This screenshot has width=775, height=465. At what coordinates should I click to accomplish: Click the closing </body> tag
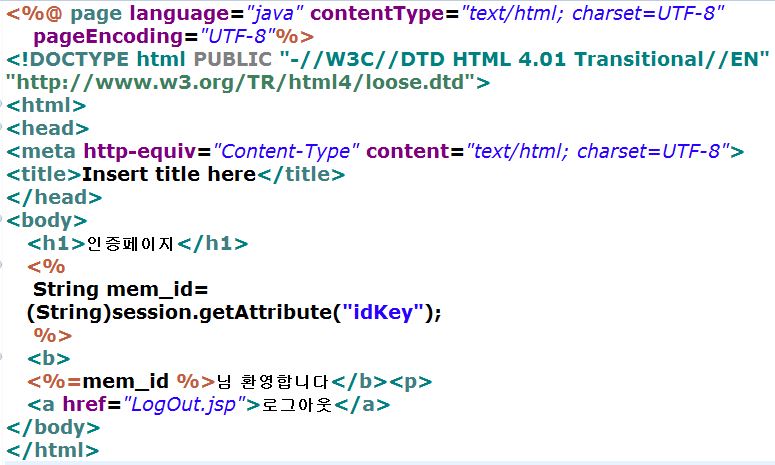pyautogui.click(x=53, y=427)
